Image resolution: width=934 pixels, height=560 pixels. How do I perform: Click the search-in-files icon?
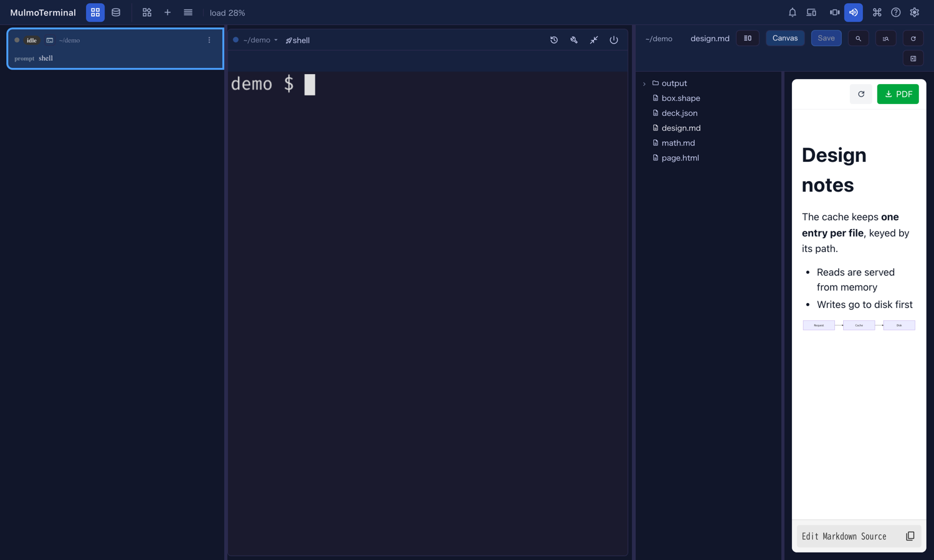click(885, 39)
